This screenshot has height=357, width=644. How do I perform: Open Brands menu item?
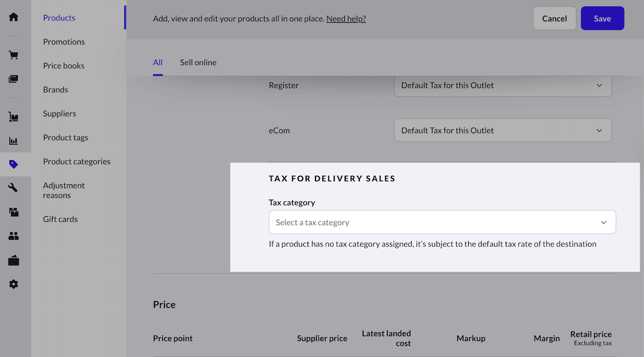click(x=55, y=90)
